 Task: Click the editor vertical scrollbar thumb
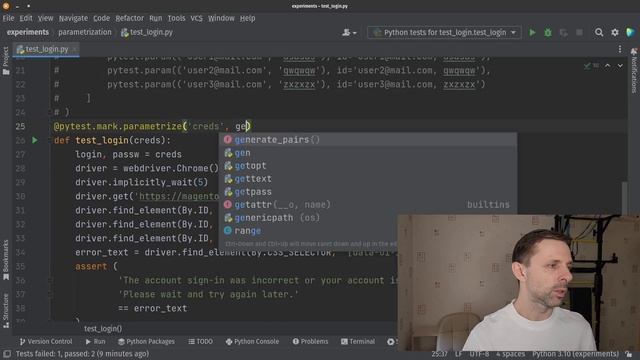tap(624, 198)
